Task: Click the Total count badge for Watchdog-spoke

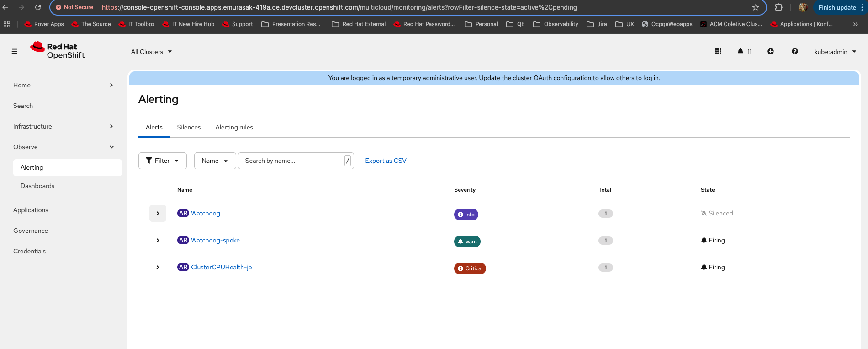Action: tap(606, 241)
